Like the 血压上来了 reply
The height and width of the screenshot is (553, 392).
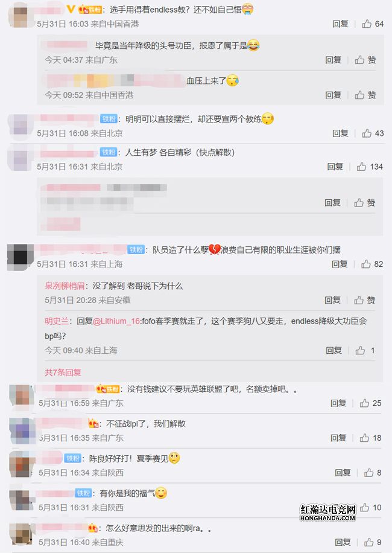tap(365, 95)
